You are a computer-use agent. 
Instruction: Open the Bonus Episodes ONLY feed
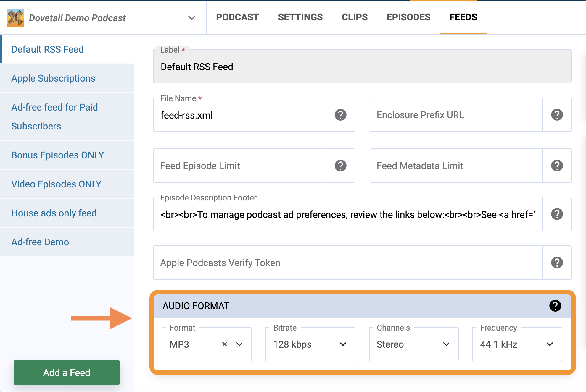coord(58,155)
